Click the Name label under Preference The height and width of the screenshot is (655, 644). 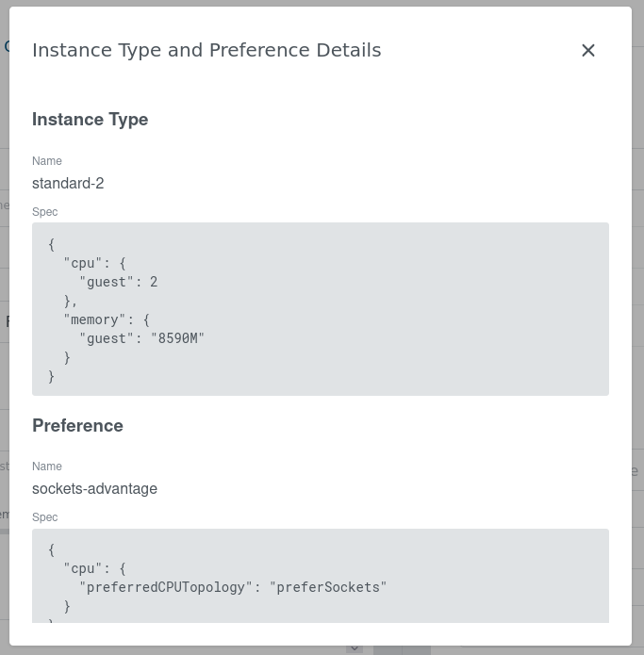(x=47, y=467)
